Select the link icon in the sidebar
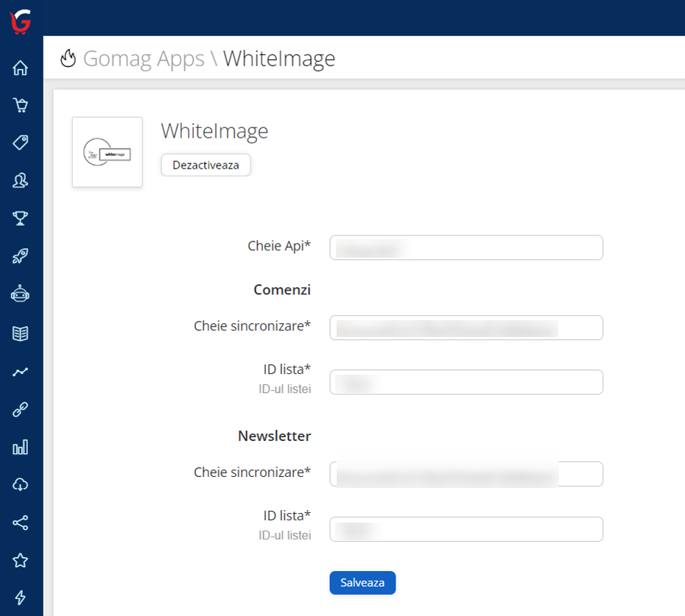The width and height of the screenshot is (685, 616). (20, 408)
